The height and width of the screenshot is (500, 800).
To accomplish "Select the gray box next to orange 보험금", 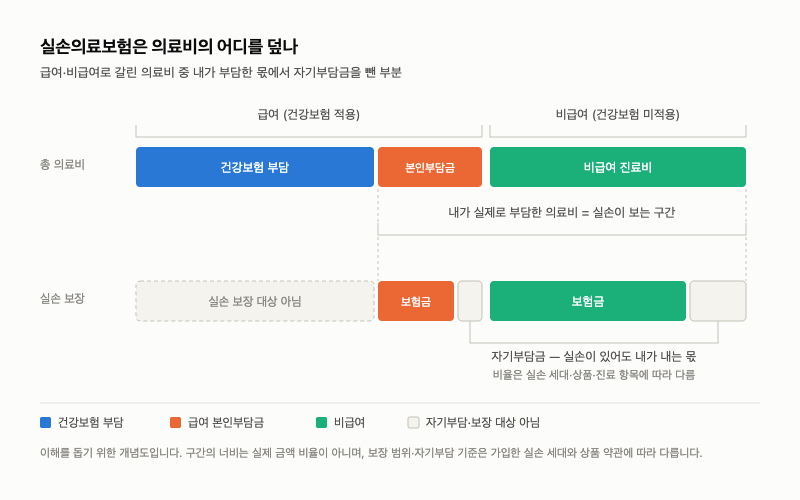I will coord(470,301).
